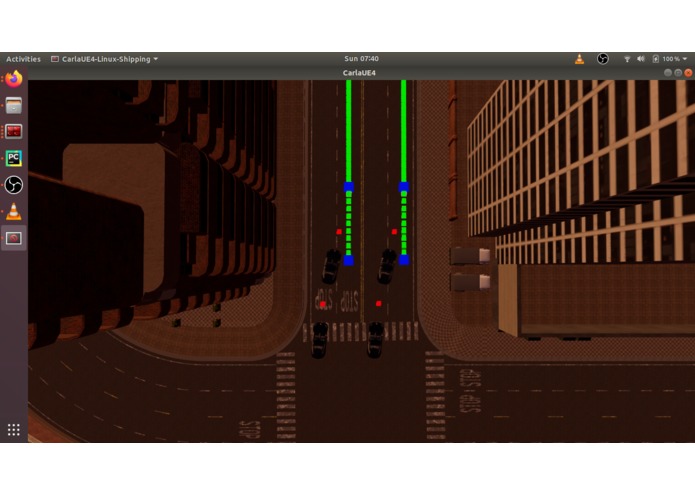695x494 pixels.
Task: Close the CarlaUE4 window
Action: [688, 73]
